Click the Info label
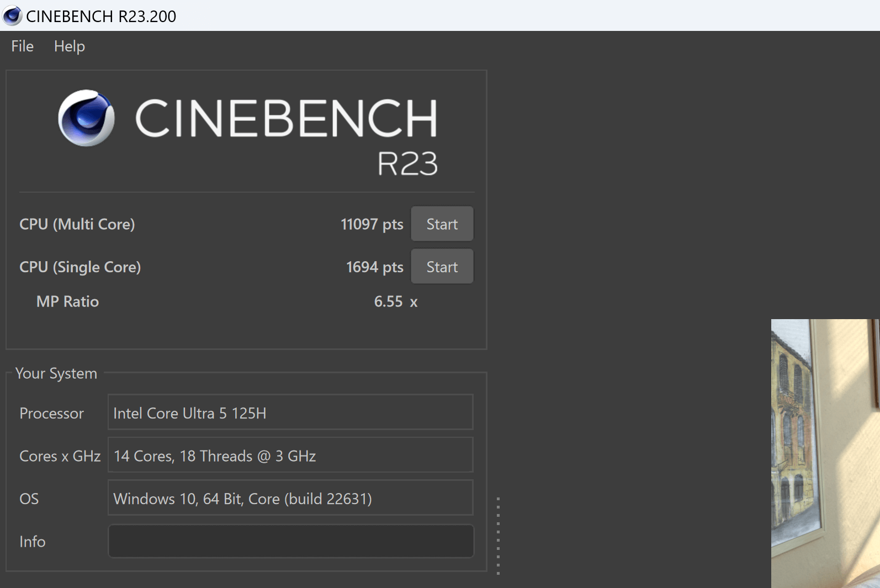 pos(33,542)
